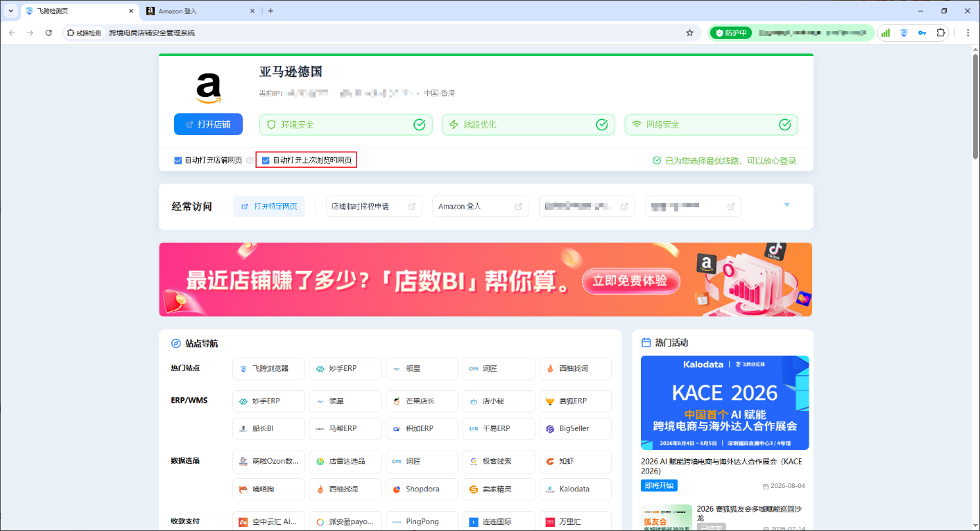Open the extensions puzzle icon
The width and height of the screenshot is (980, 531).
click(941, 33)
